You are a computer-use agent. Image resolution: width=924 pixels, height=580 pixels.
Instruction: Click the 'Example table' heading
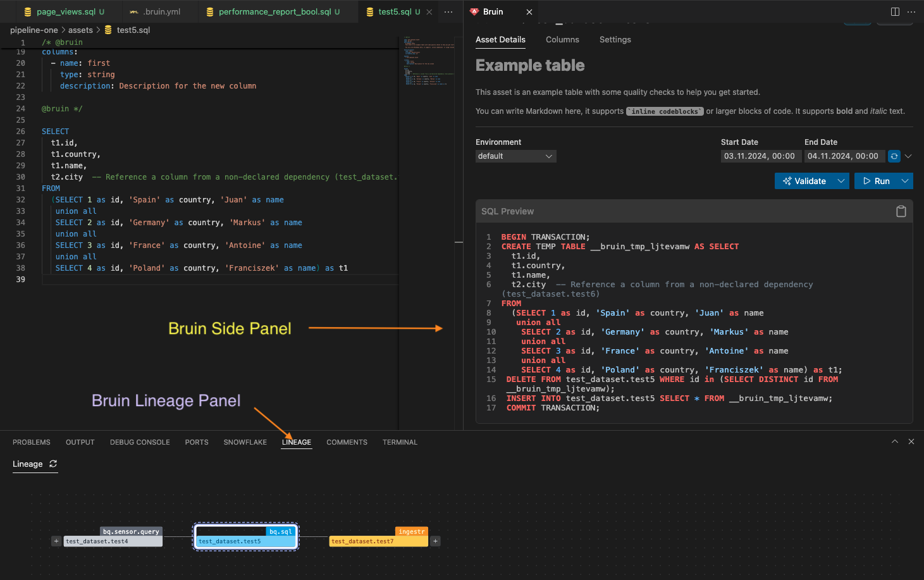[x=530, y=65]
